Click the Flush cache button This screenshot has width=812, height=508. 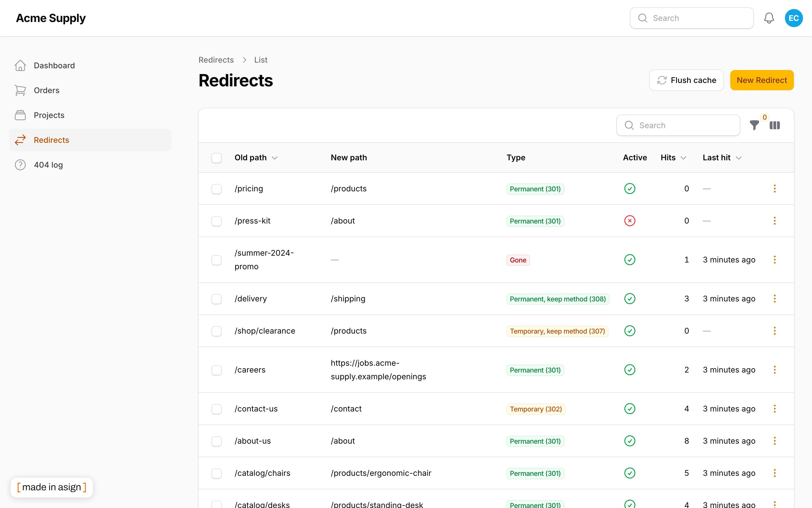[686, 80]
